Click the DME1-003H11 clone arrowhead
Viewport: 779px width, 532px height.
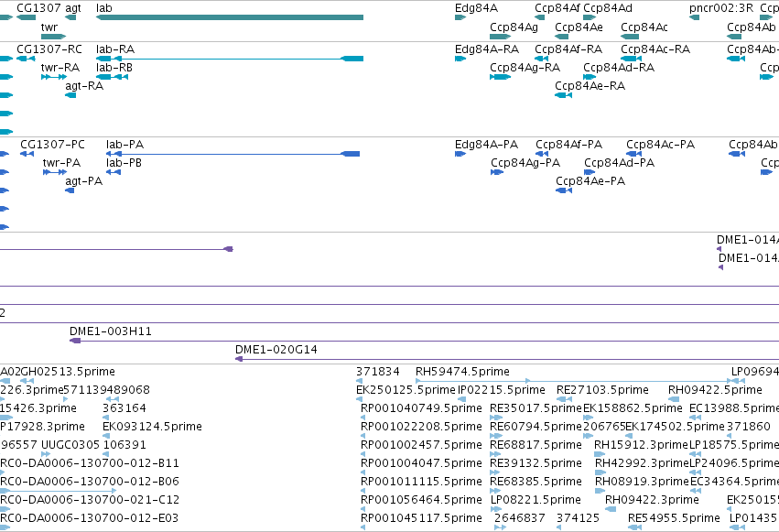click(75, 341)
